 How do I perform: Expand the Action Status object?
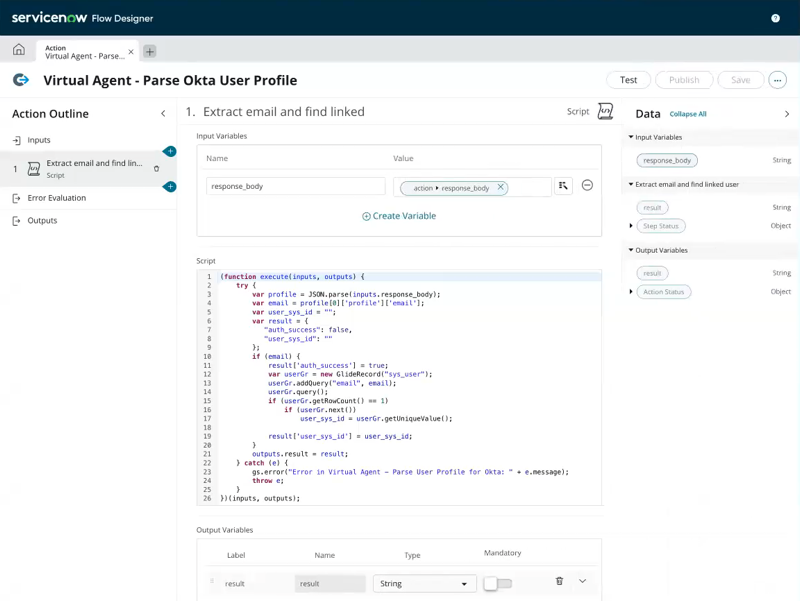tap(631, 291)
